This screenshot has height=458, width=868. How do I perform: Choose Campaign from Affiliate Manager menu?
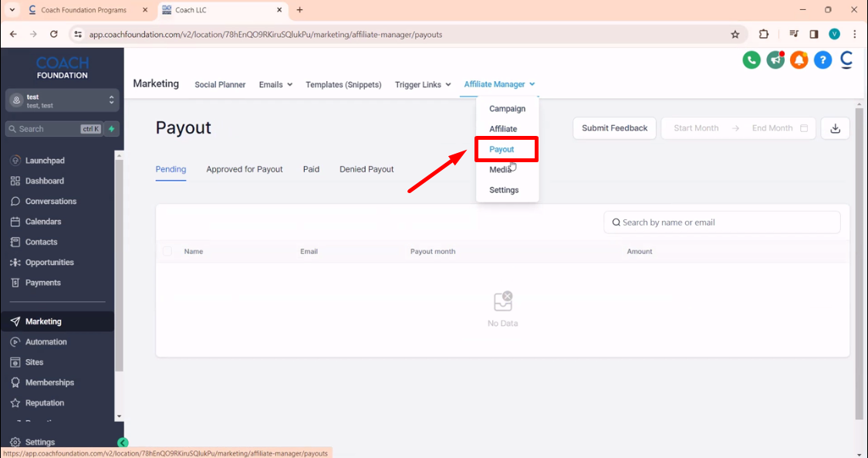click(x=507, y=109)
